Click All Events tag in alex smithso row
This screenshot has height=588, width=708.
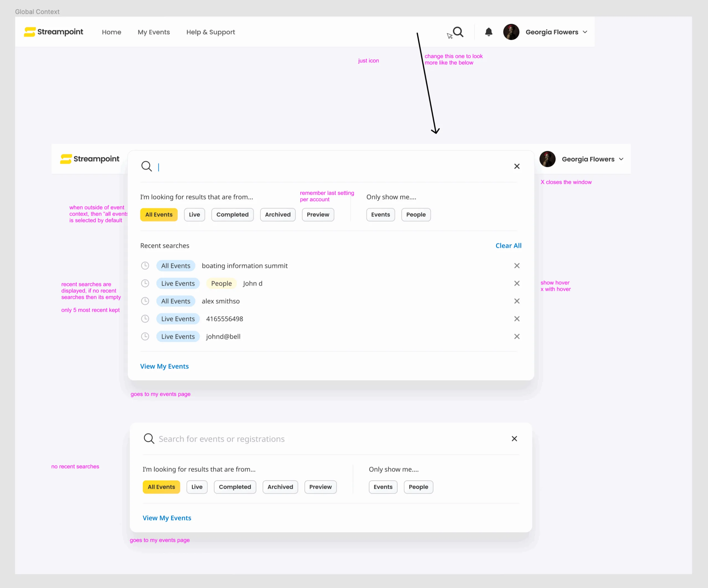click(176, 301)
